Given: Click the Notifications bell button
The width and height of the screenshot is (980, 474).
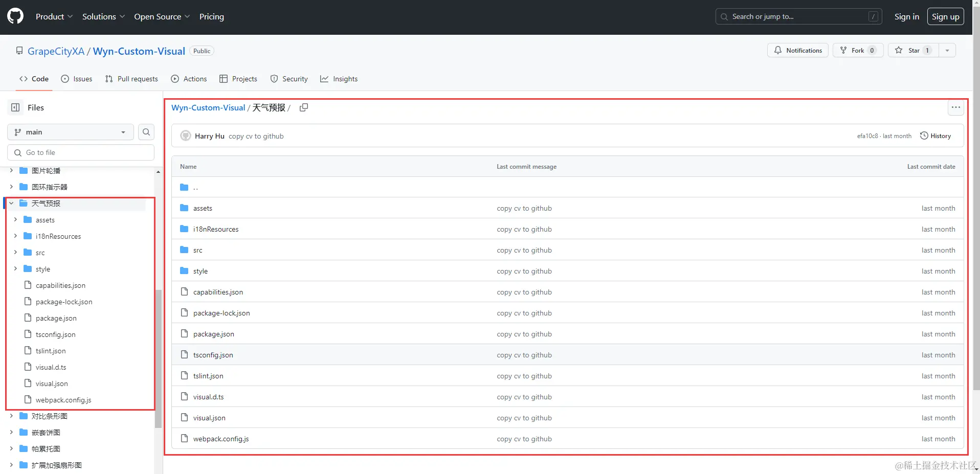Looking at the screenshot, I should [798, 50].
